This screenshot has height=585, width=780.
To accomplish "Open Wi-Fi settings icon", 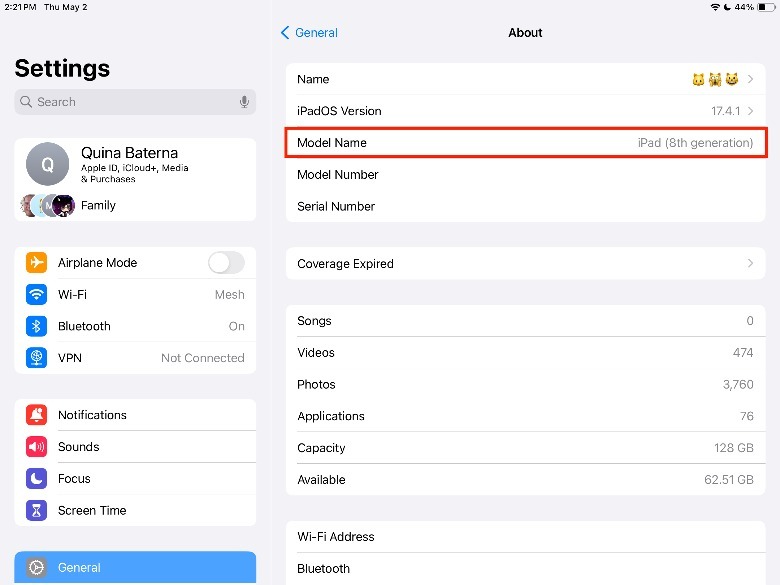I will point(37,295).
